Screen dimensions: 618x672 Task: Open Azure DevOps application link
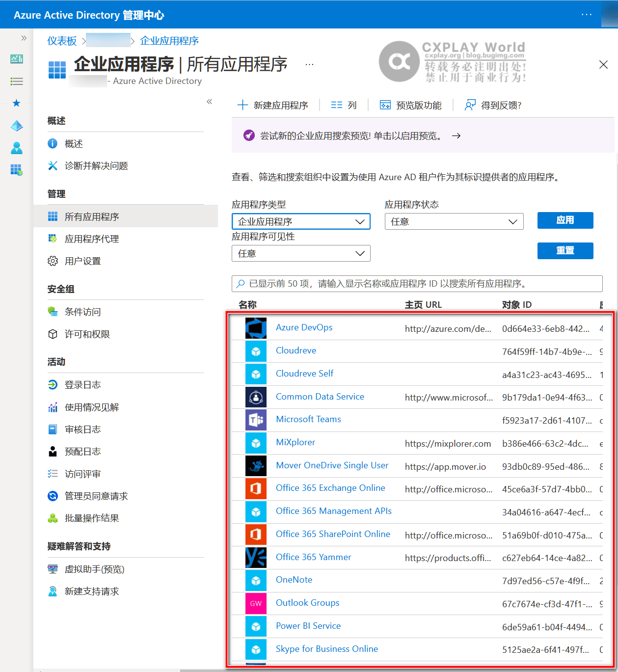[x=304, y=327]
